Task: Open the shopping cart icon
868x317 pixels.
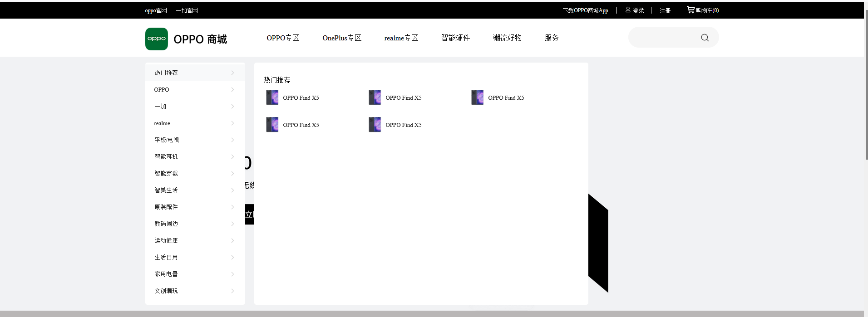Action: [690, 10]
